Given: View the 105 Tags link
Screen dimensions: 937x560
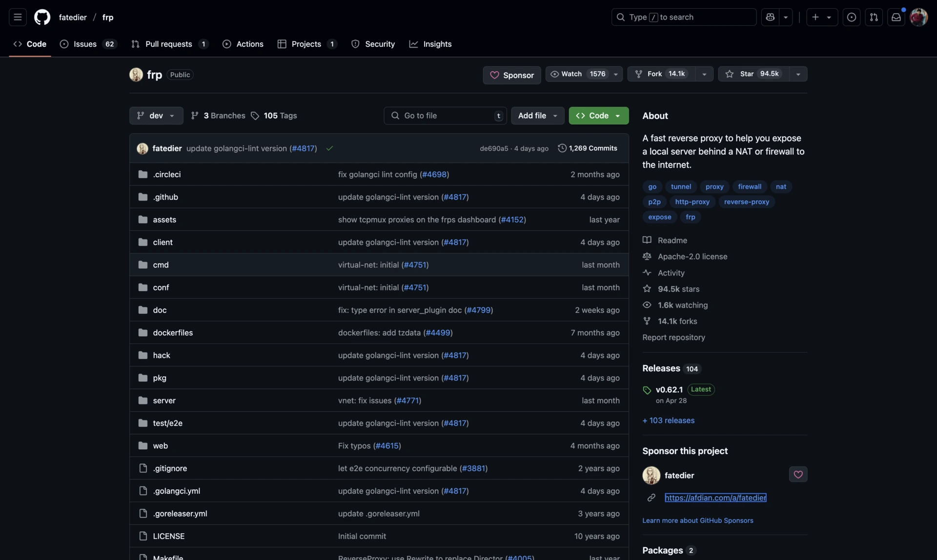Looking at the screenshot, I should [274, 116].
